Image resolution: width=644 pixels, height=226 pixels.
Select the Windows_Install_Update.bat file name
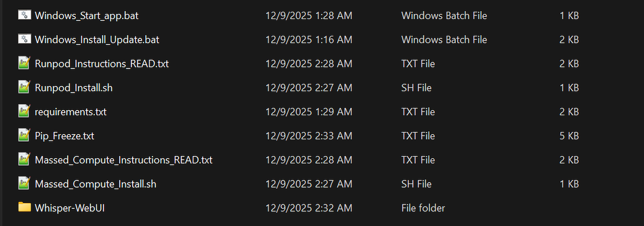pyautogui.click(x=97, y=40)
